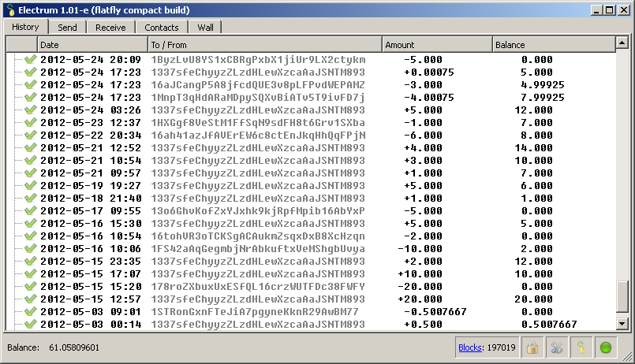The height and width of the screenshot is (364, 635).
Task: Click checkmark of 2012-05-24 20:09 transaction
Action: 31,59
